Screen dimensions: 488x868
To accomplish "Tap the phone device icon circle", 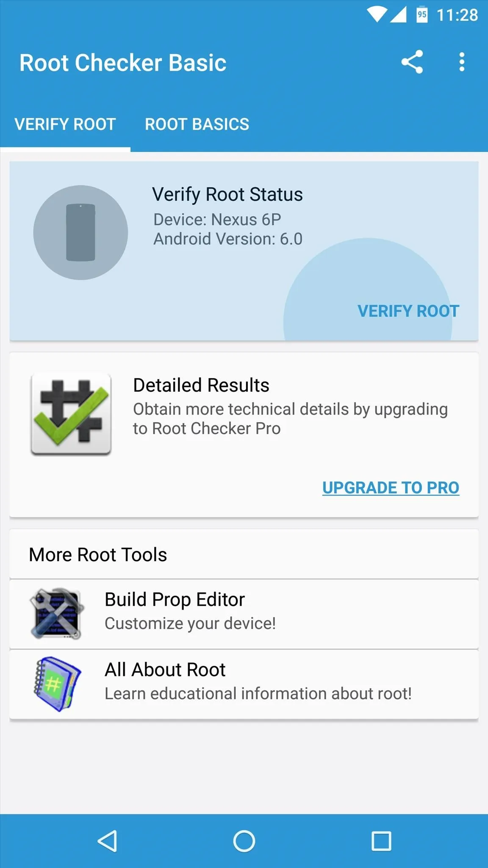I will click(80, 232).
